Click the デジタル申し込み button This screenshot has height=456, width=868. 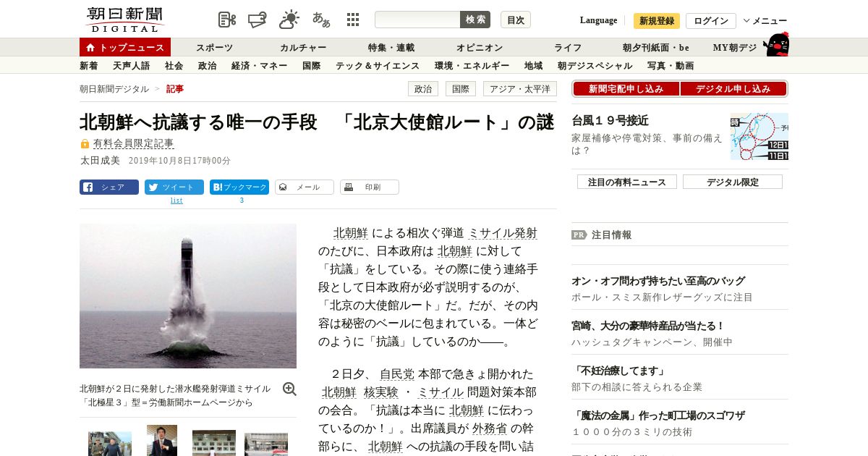pyautogui.click(x=733, y=89)
